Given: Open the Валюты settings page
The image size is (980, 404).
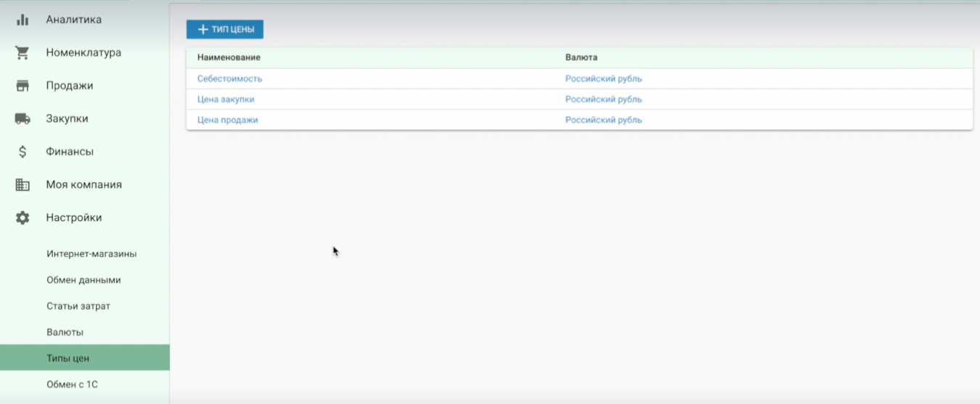Looking at the screenshot, I should (65, 332).
